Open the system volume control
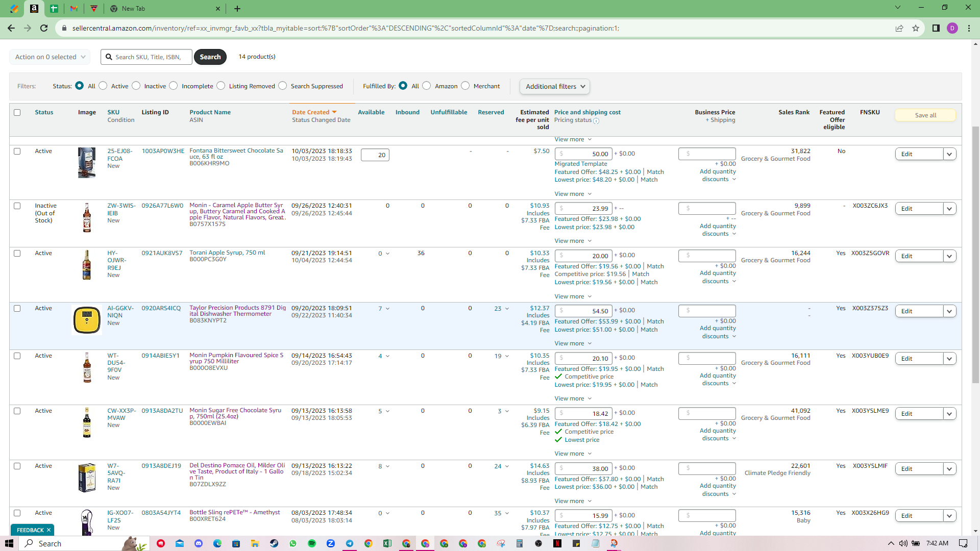Viewport: 980px width, 551px height. 903,543
